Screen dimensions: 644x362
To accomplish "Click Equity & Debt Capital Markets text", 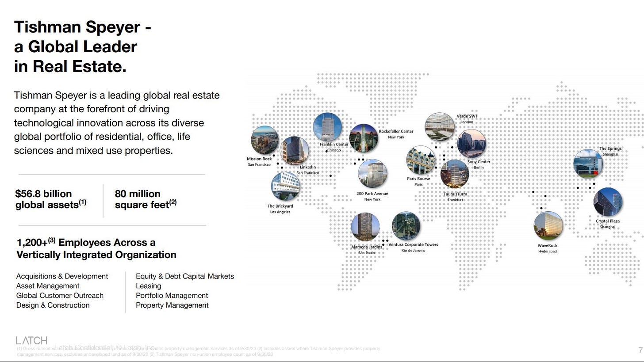I will 185,276.
